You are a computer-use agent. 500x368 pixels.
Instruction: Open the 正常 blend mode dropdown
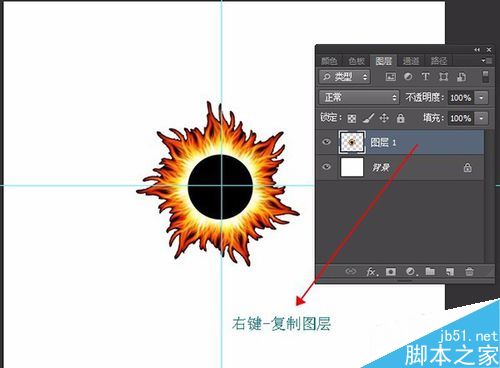pos(359,97)
